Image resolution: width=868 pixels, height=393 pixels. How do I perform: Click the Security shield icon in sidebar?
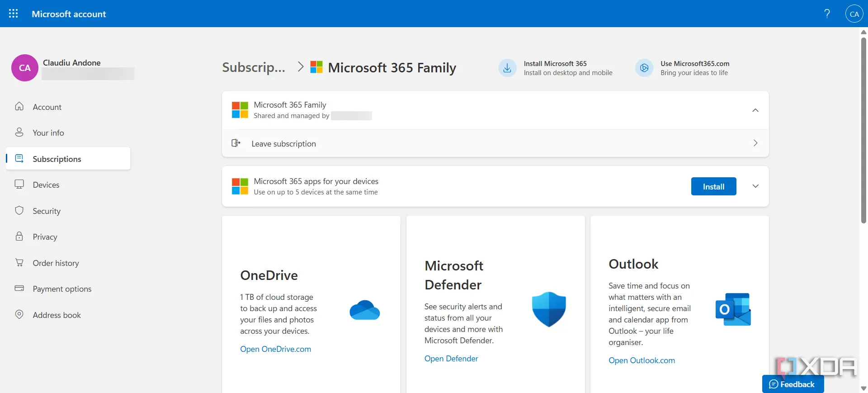(19, 210)
